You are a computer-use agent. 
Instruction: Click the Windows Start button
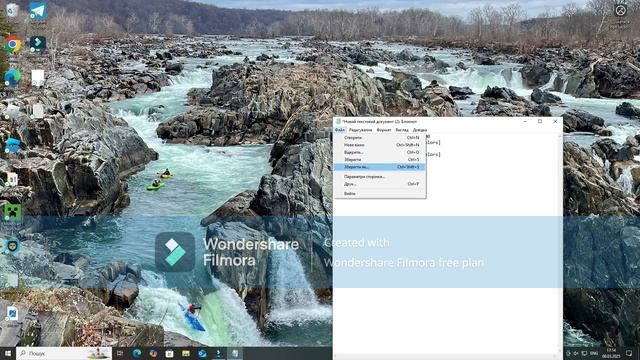coord(8,353)
